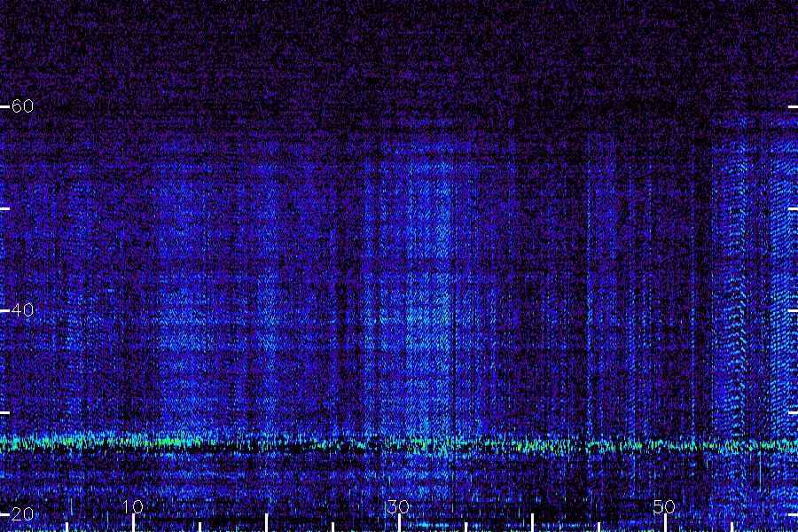Select the time tick mark under the 50 label
Image resolution: width=798 pixels, height=532 pixels.
(665, 523)
